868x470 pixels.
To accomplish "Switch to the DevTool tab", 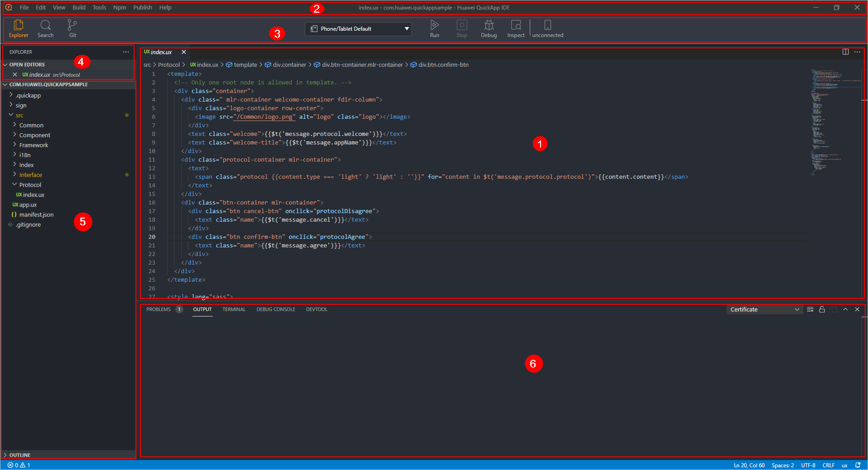I will 317,309.
